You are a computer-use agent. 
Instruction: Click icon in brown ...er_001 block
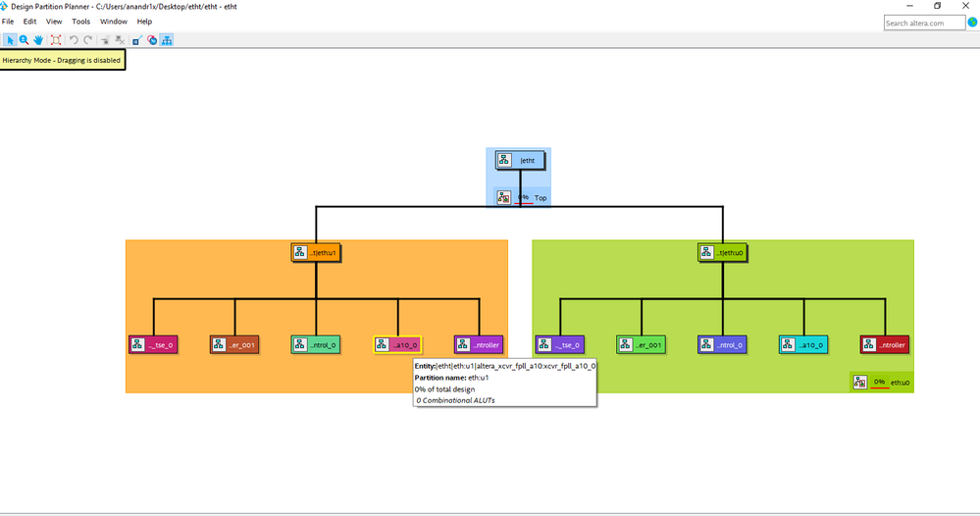[x=219, y=345]
